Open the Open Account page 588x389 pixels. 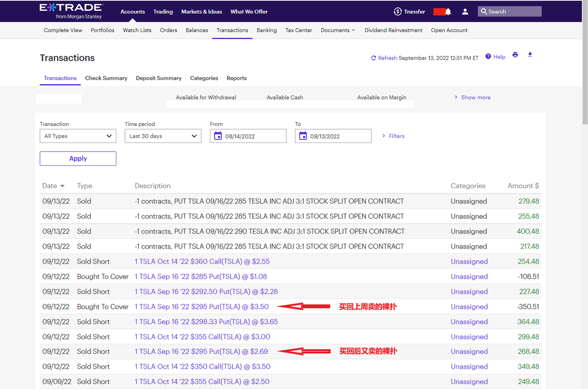tap(449, 30)
